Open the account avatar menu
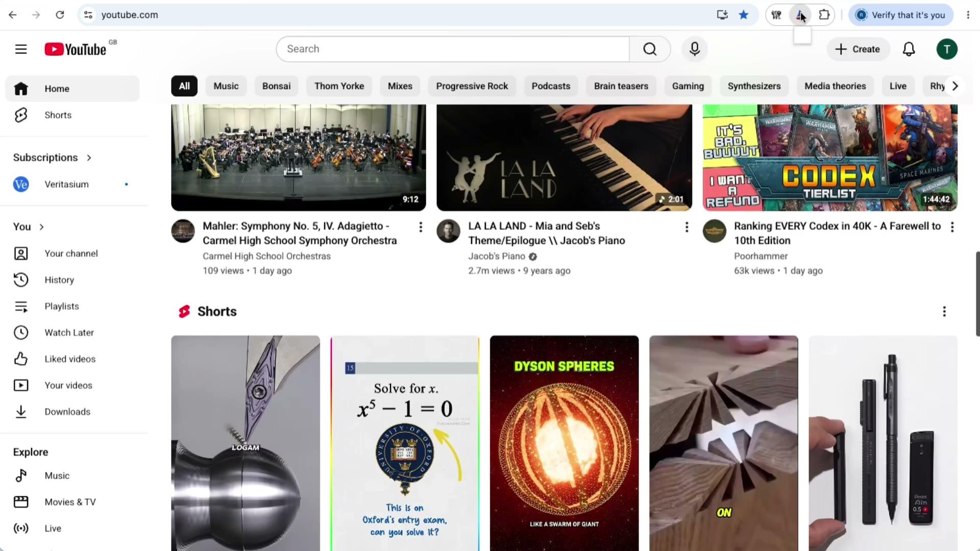 coord(947,49)
